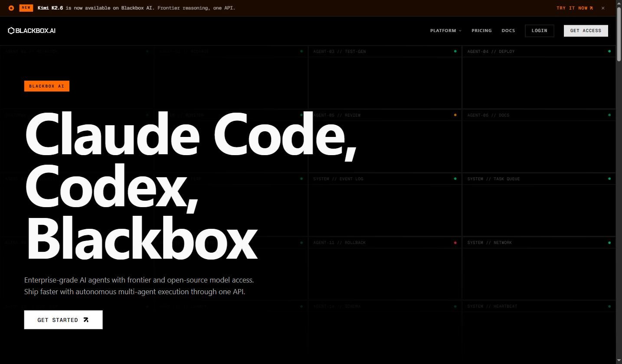
Task: Open the DOCS page
Action: tap(508, 30)
